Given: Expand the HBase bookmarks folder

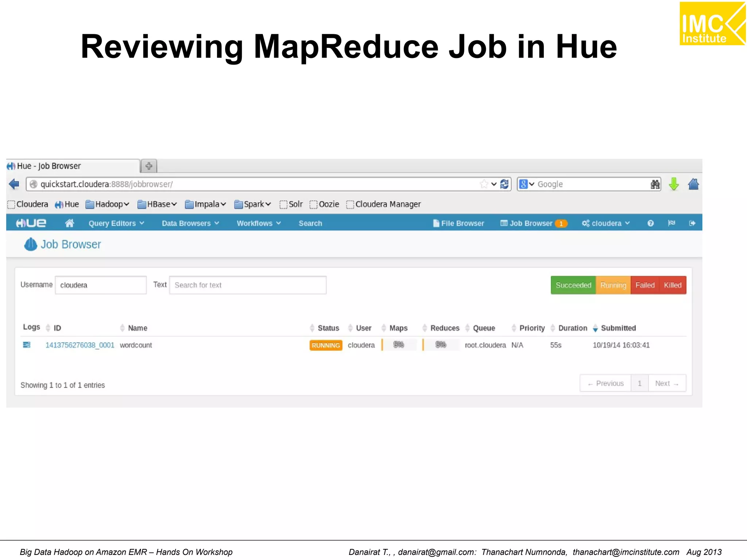Looking at the screenshot, I should pos(157,204).
